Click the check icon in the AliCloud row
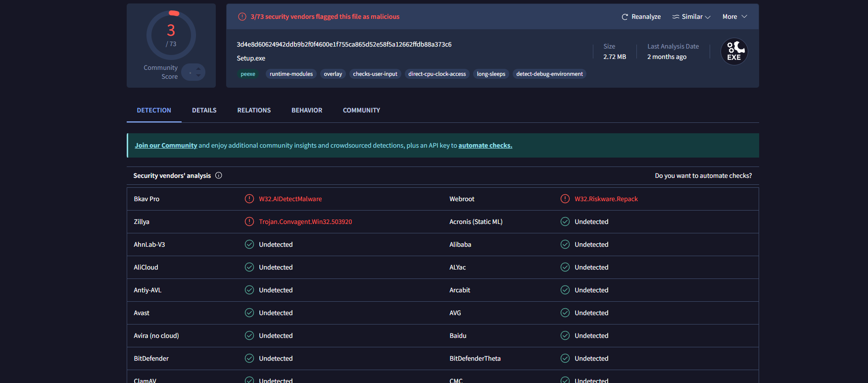Screen dimensions: 868x383 click(249, 267)
